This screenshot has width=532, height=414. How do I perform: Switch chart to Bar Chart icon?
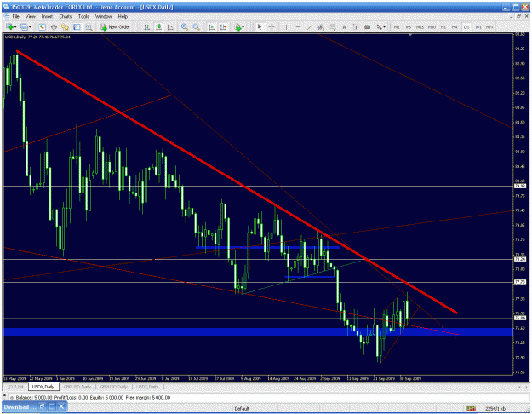pyautogui.click(x=147, y=26)
